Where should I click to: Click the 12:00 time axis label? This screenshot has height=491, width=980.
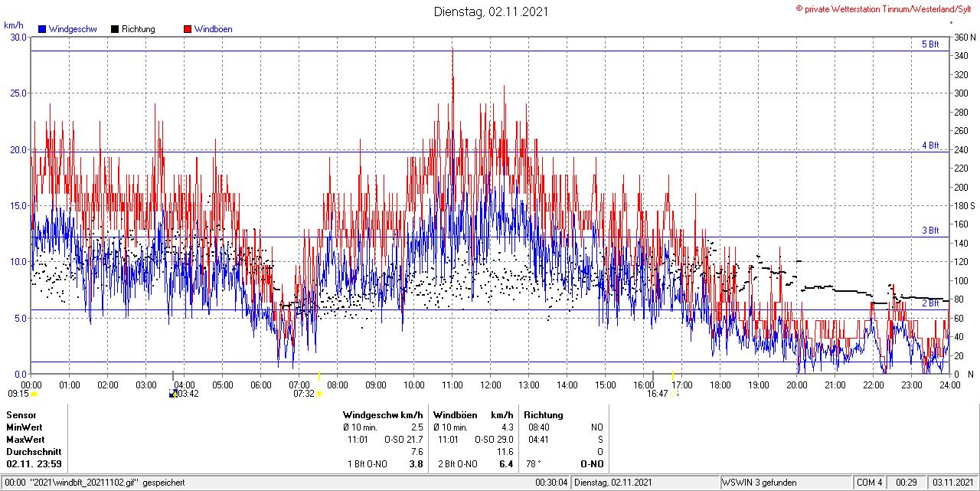491,385
